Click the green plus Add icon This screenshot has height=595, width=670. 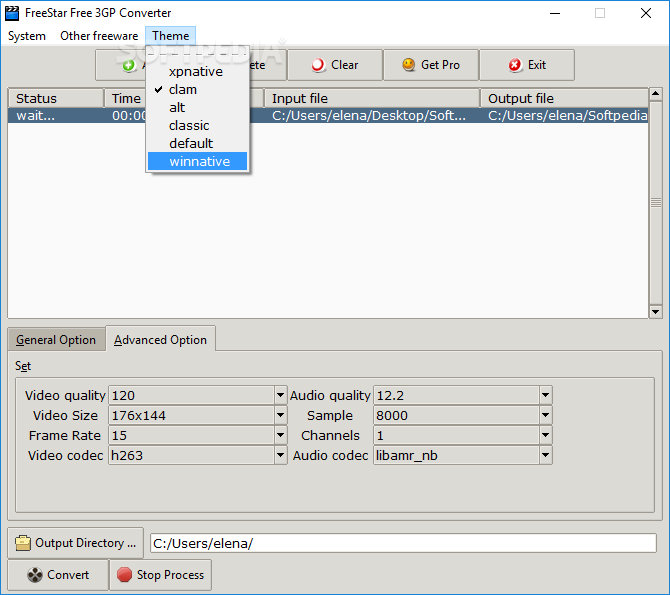coord(129,65)
